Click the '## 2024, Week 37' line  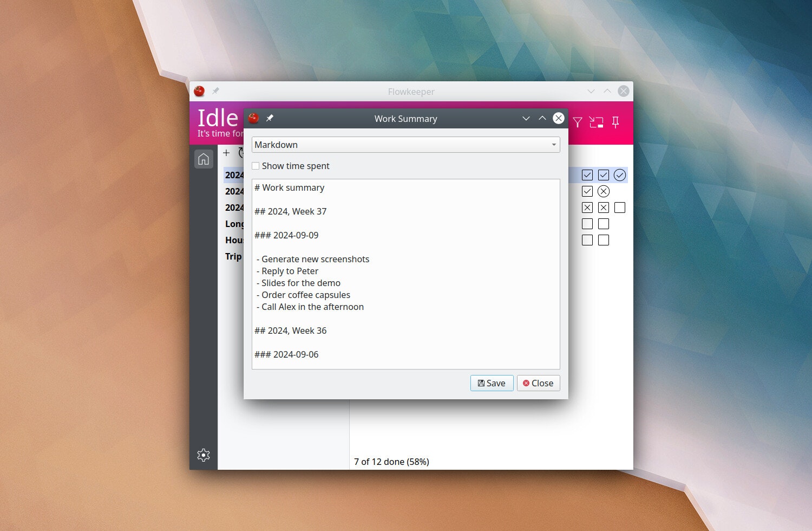coord(291,211)
